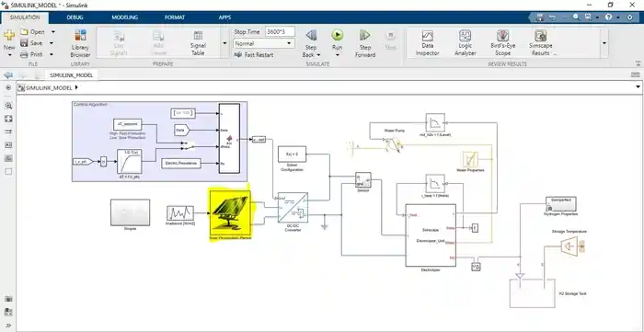Select the Electrolyzer unit block
This screenshot has width=644, height=332.
[x=431, y=235]
